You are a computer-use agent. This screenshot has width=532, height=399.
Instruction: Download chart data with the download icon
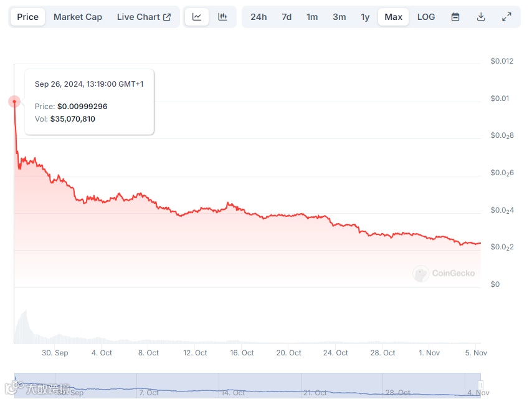481,17
